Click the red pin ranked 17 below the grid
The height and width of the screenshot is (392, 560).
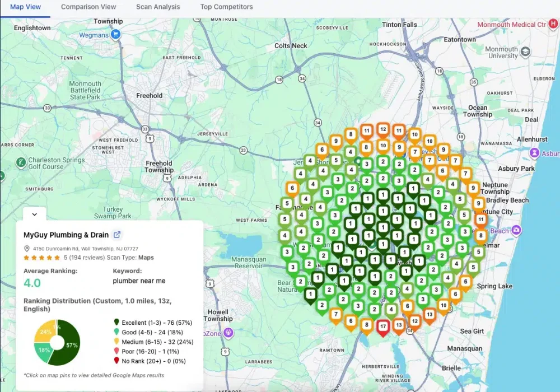click(383, 326)
